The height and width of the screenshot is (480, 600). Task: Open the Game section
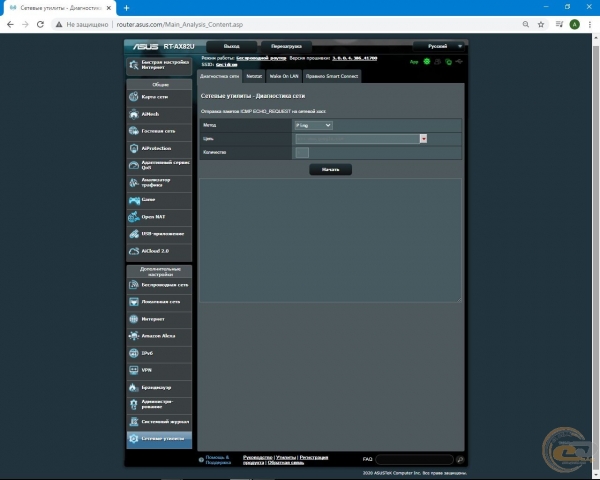(x=159, y=200)
